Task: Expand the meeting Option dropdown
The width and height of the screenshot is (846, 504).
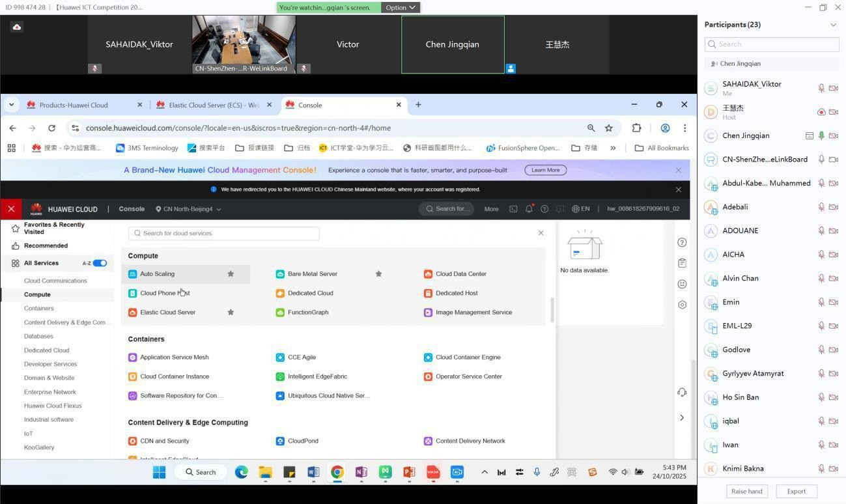Action: click(x=400, y=8)
